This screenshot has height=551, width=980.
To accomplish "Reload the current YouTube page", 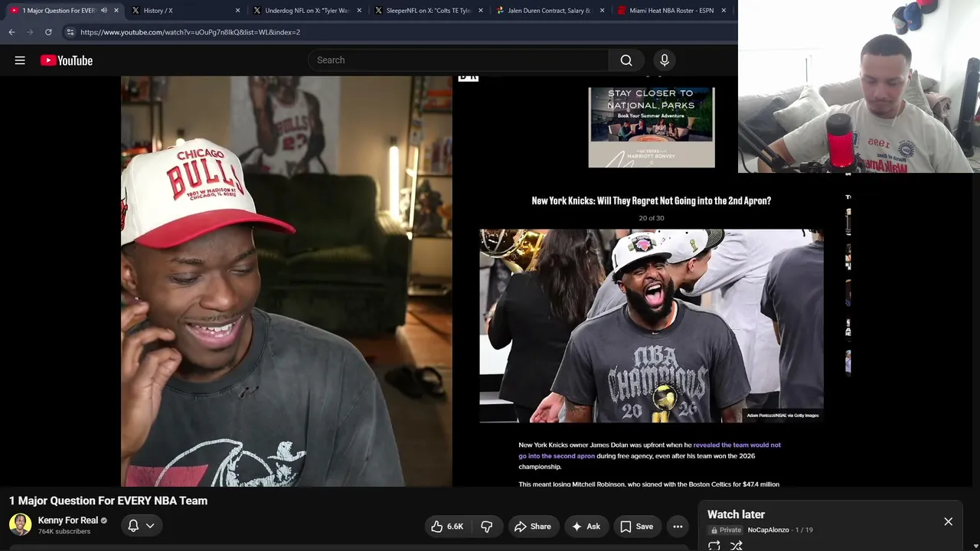I will pyautogui.click(x=48, y=32).
